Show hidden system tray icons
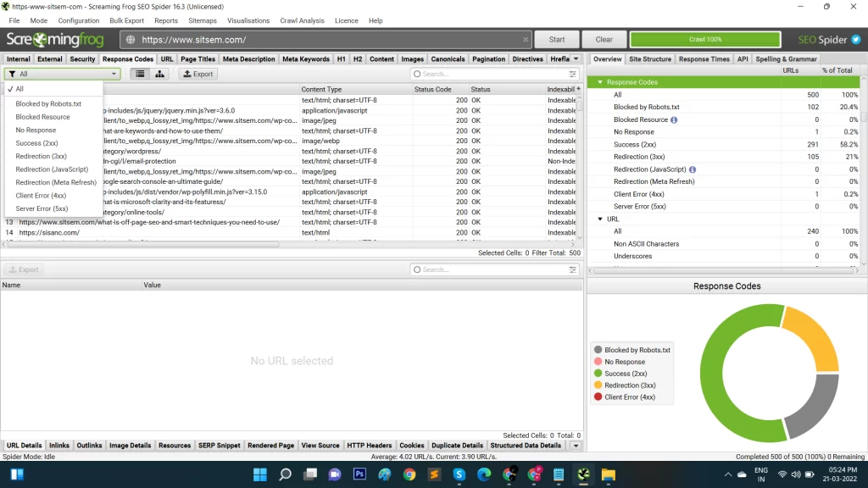The image size is (868, 488). 728,474
